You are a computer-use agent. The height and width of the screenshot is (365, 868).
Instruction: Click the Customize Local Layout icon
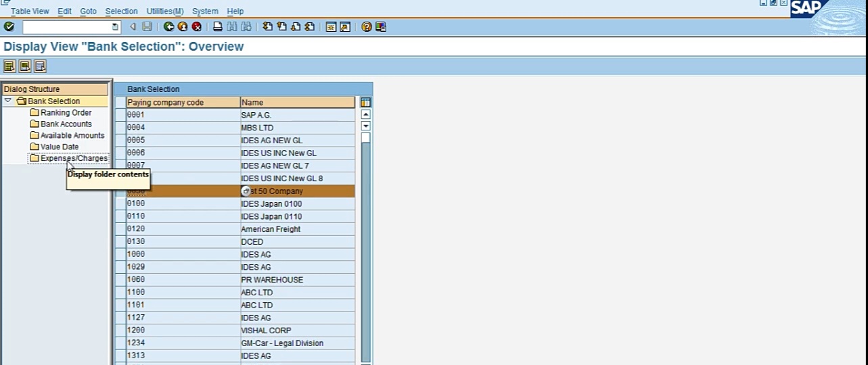coord(381,27)
